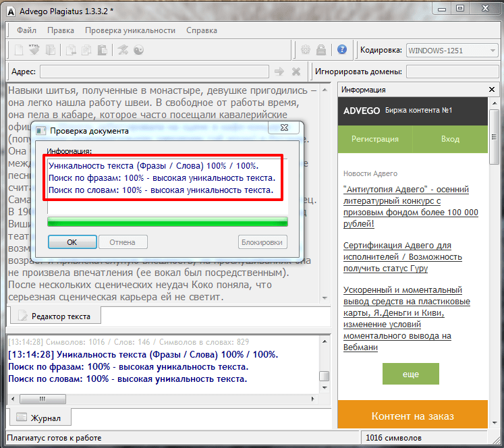
Task: Confirm the dialog with OK button
Action: pos(72,242)
